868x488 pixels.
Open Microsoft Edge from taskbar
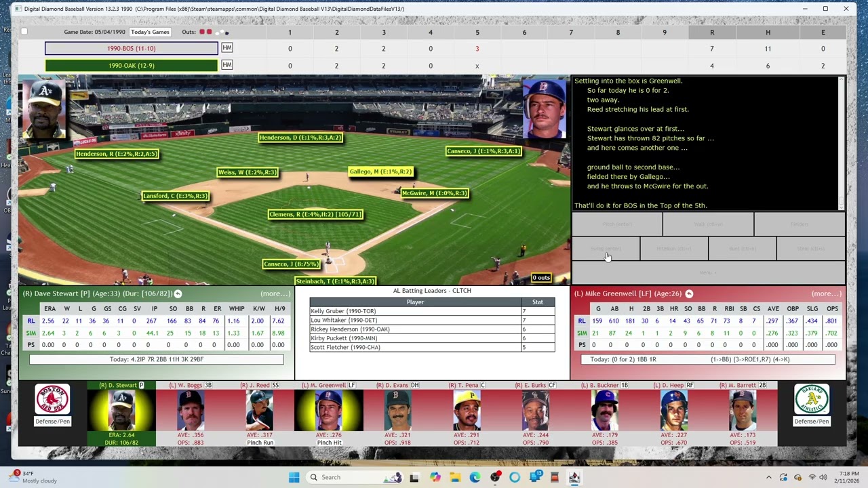(x=475, y=477)
